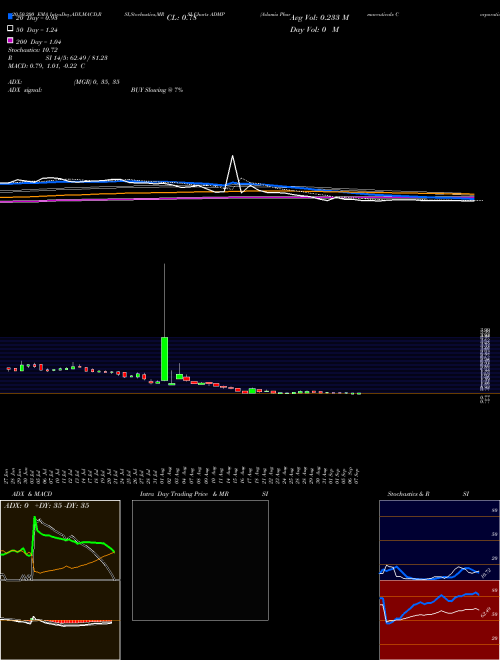500x660 pixels.
Task: Click the 'Day Vol: 0 M' label
Action: tap(314, 30)
